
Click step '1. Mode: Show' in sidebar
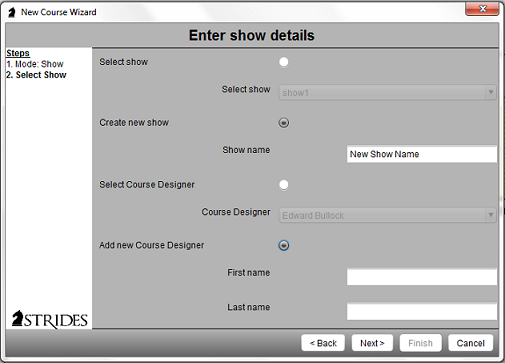point(35,64)
